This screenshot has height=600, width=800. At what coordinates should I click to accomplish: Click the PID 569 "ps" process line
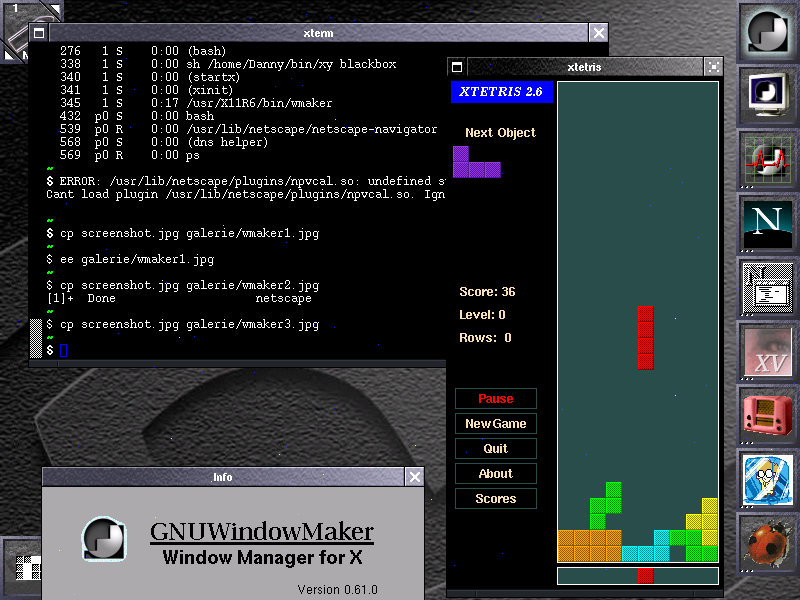130,155
